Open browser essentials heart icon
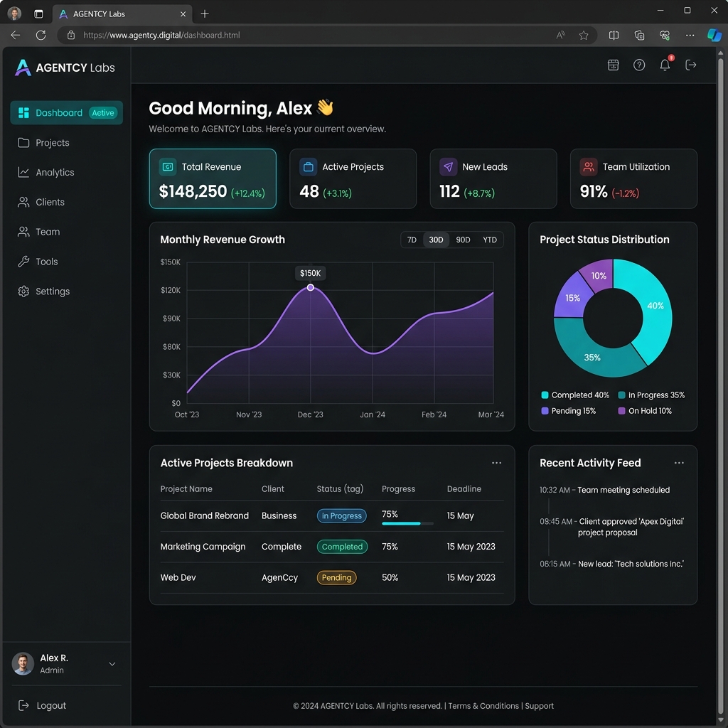Image resolution: width=728 pixels, height=728 pixels. (665, 36)
